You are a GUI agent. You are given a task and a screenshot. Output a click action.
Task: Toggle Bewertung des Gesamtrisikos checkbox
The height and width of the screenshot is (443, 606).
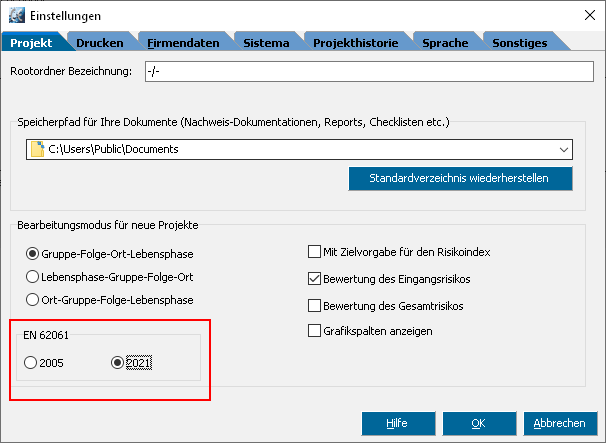tap(315, 306)
